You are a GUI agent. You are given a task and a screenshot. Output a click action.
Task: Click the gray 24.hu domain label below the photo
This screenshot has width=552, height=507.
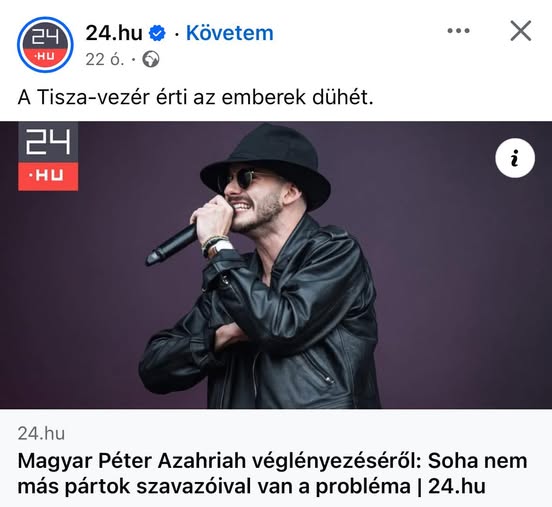pyautogui.click(x=41, y=433)
